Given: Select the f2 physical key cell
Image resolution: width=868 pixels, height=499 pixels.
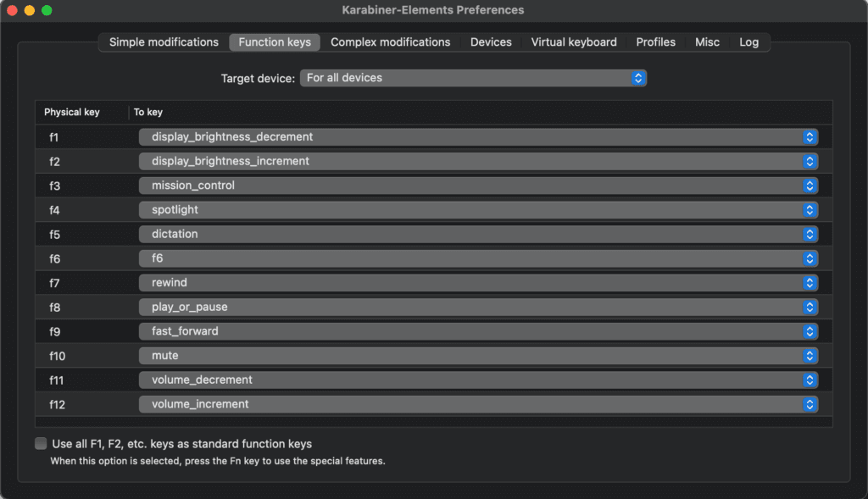Looking at the screenshot, I should click(54, 162).
